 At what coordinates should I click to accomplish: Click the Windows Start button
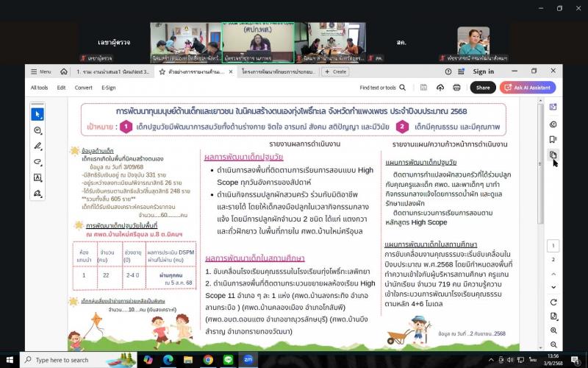tap(10, 360)
